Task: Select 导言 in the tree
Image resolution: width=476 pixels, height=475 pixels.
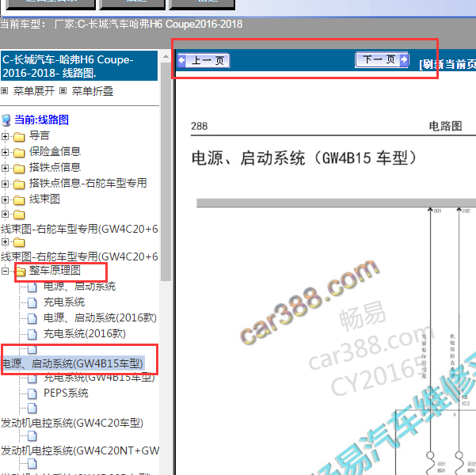Action: point(39,135)
